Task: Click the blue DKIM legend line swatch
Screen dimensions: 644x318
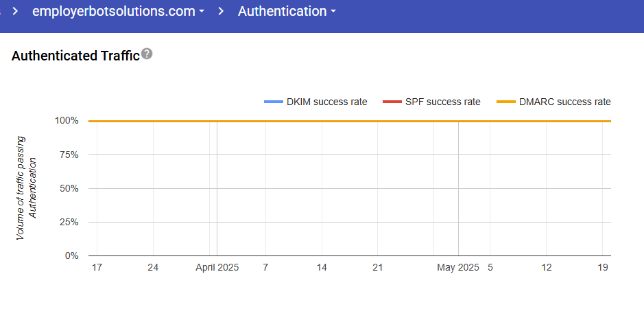Action: 273,102
